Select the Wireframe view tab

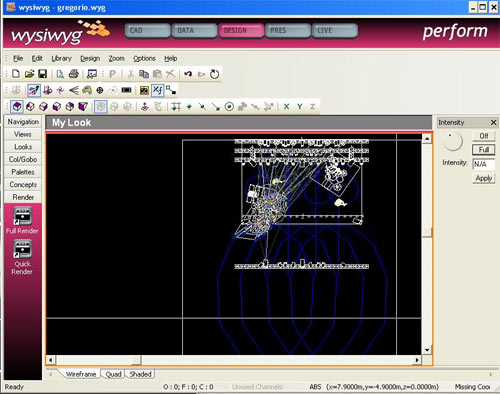pos(81,374)
